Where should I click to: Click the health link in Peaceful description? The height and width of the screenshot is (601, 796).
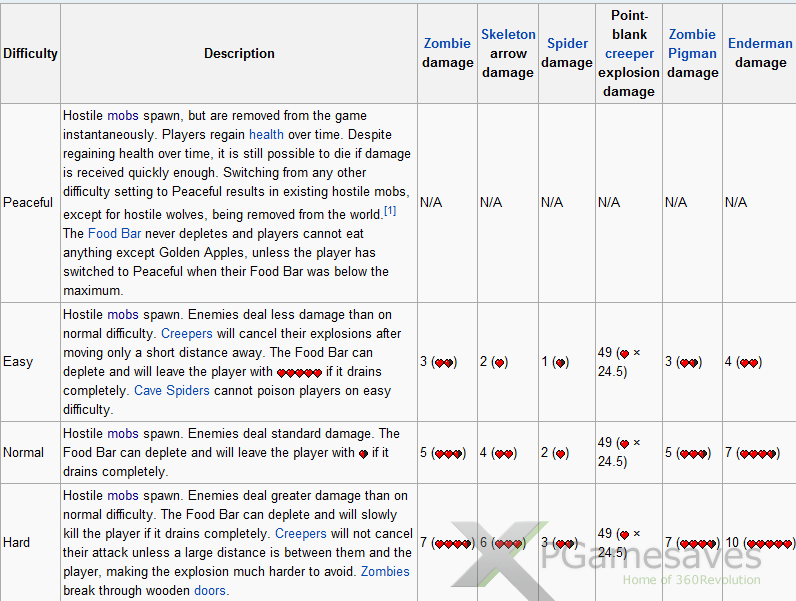tap(266, 134)
